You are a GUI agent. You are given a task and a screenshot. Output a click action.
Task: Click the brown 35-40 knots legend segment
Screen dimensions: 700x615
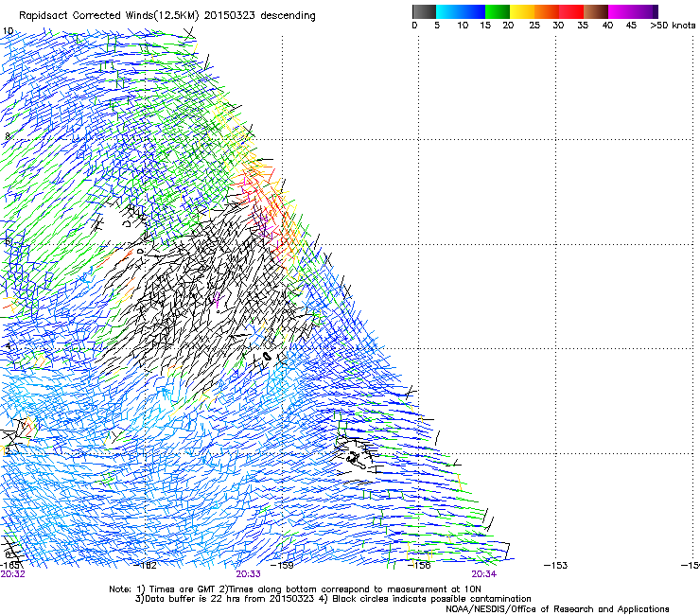596,11
